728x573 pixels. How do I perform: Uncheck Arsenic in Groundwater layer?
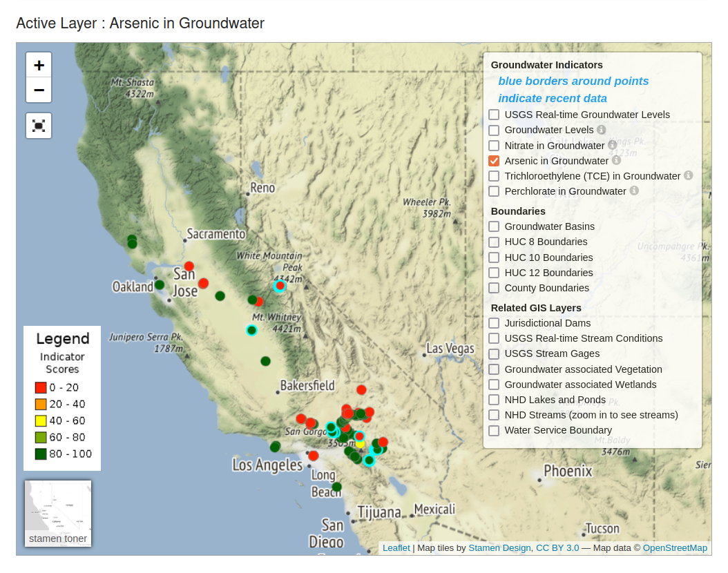[x=494, y=161]
